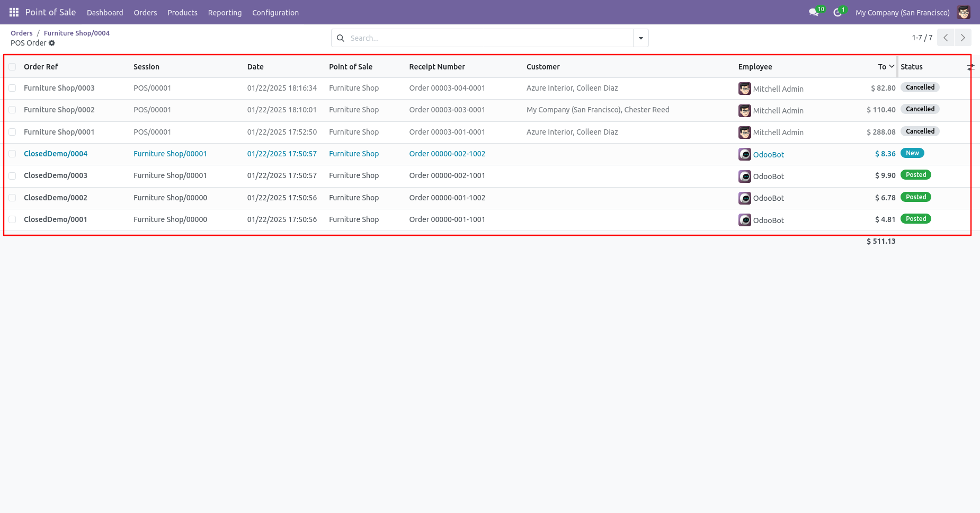Click the 1-7 / 7 pager counter
This screenshot has height=513, width=980.
[x=922, y=38]
